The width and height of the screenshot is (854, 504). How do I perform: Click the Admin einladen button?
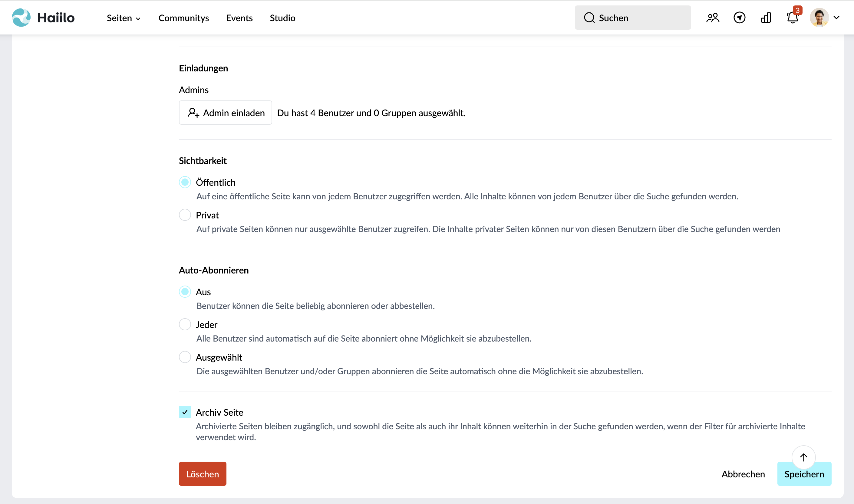(x=225, y=113)
